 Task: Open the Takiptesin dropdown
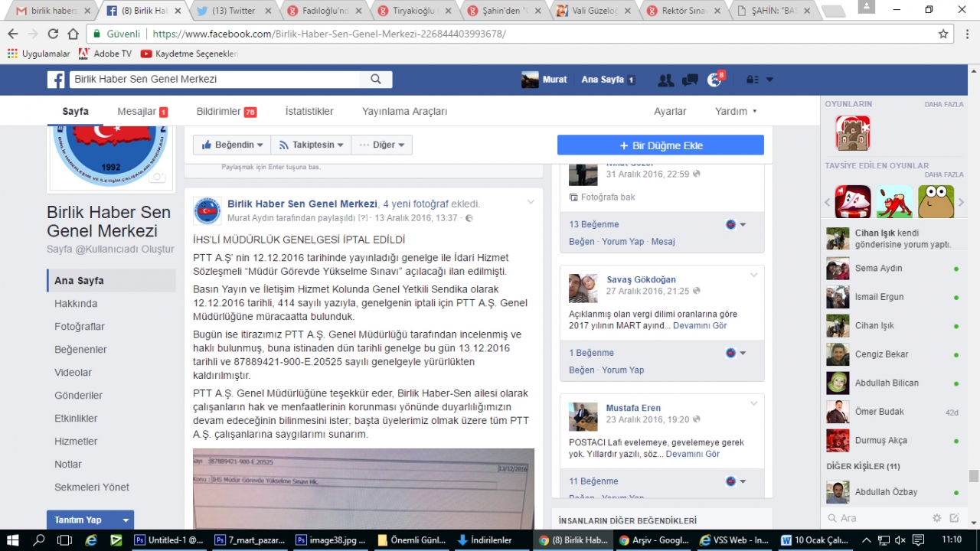point(311,145)
